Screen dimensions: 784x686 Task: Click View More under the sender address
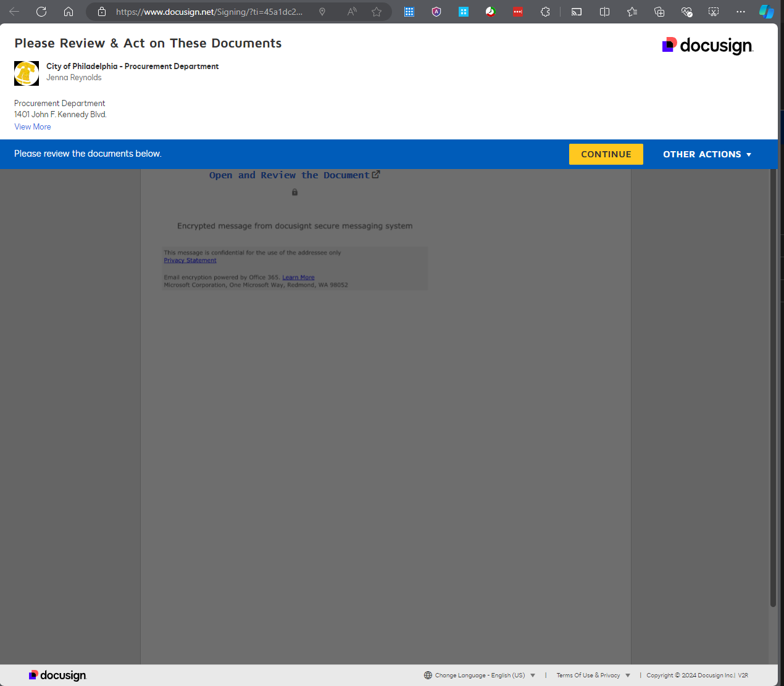(32, 126)
